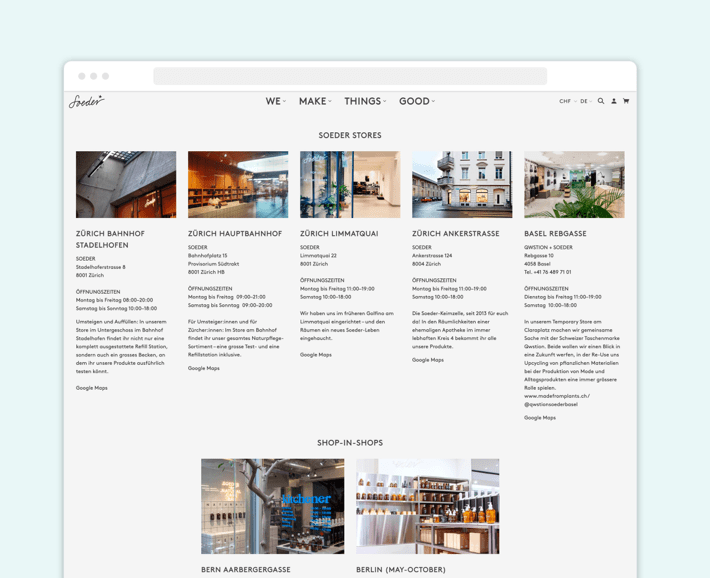Click the browser address bar
The width and height of the screenshot is (710, 578).
(350, 76)
